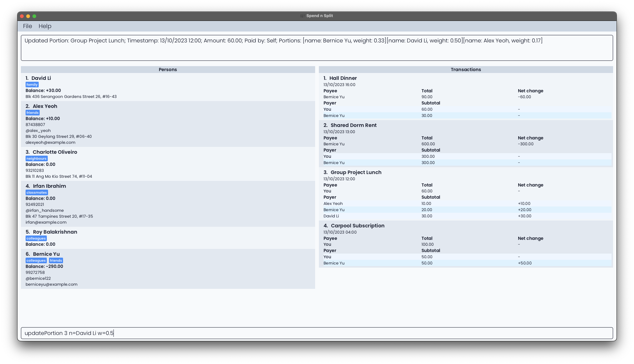Click the friends tag under Alex Yeoh

(x=32, y=113)
